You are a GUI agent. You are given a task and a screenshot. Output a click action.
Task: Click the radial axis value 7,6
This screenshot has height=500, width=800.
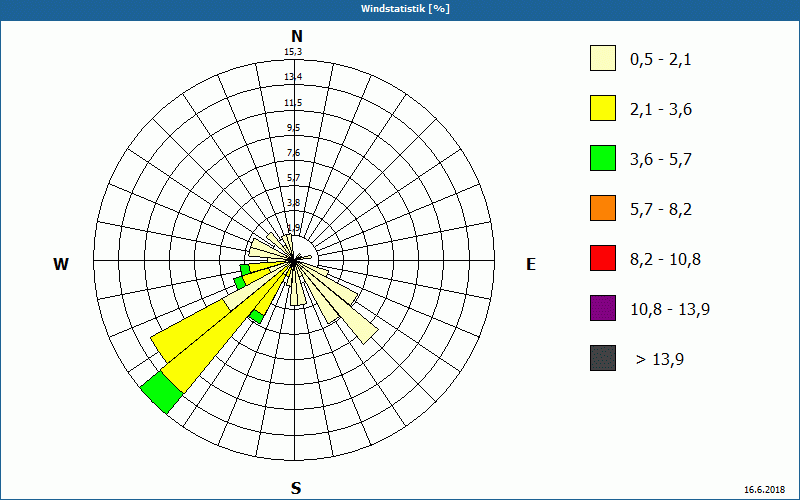coord(293,153)
